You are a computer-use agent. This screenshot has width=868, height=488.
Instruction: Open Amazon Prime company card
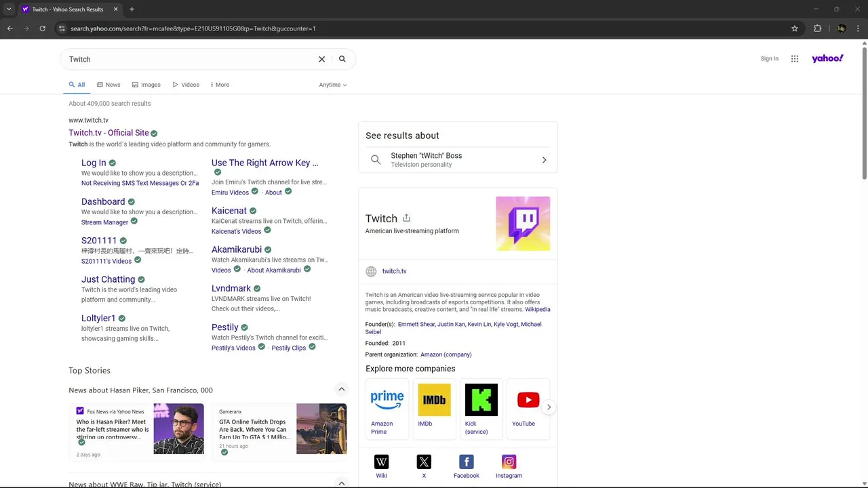pos(387,409)
